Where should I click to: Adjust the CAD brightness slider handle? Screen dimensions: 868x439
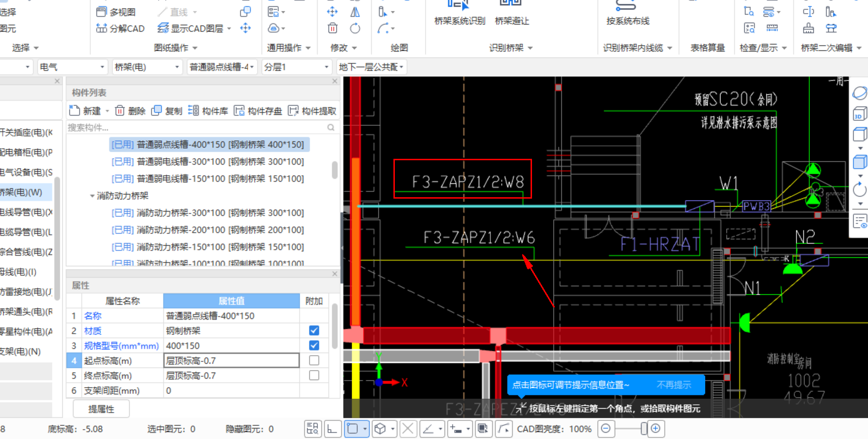point(644,429)
